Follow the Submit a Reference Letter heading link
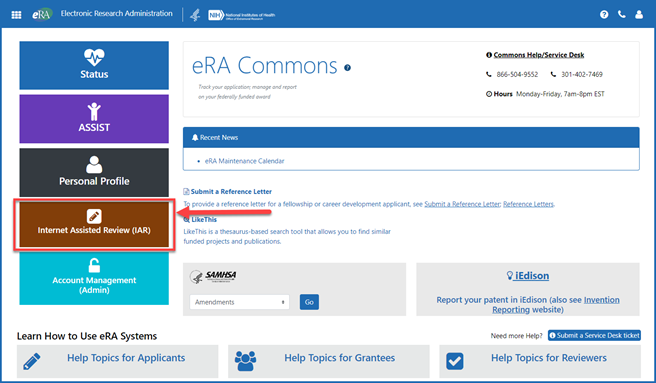The height and width of the screenshot is (383, 656). pos(231,191)
